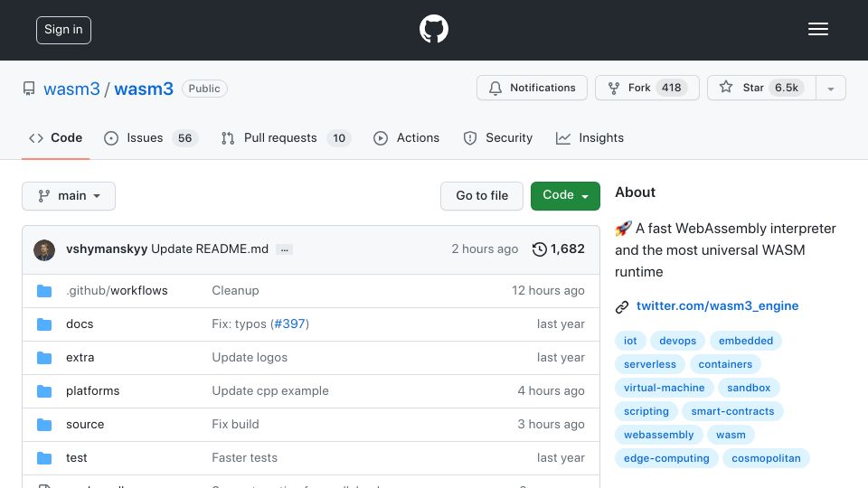Image resolution: width=868 pixels, height=488 pixels.
Task: Click vshymanskyy's avatar thumbnail
Action: tap(44, 250)
